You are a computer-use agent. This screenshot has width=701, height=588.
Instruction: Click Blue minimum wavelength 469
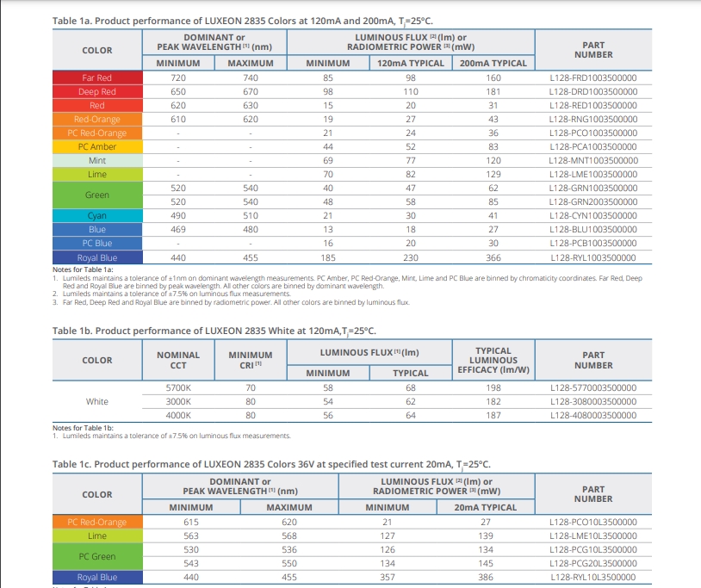(x=178, y=230)
